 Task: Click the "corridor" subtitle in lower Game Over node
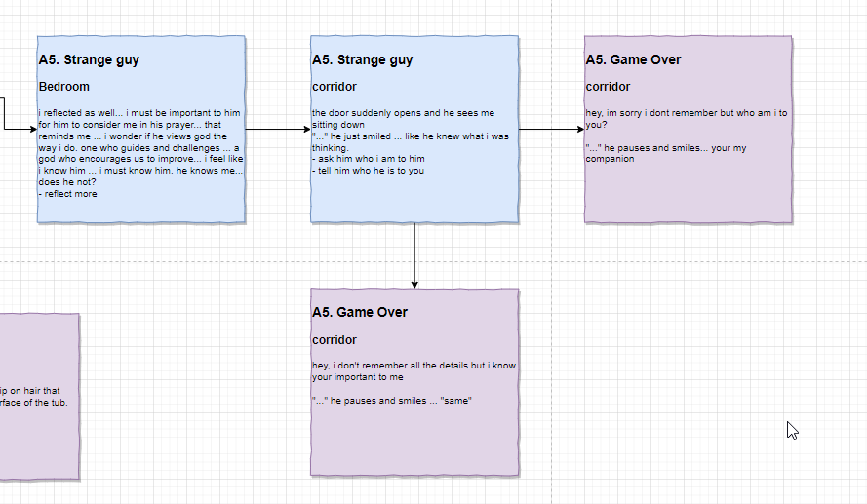[x=335, y=340]
